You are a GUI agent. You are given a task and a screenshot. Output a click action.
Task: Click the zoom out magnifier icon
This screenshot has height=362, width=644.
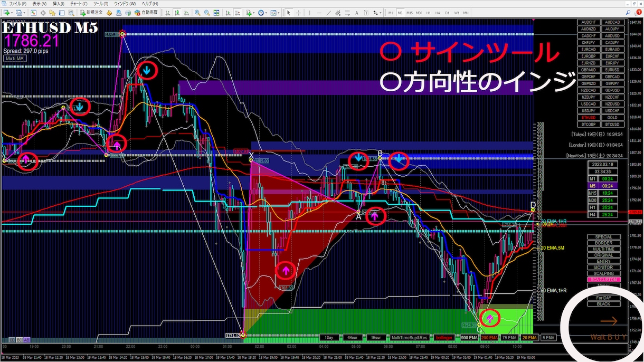point(206,12)
